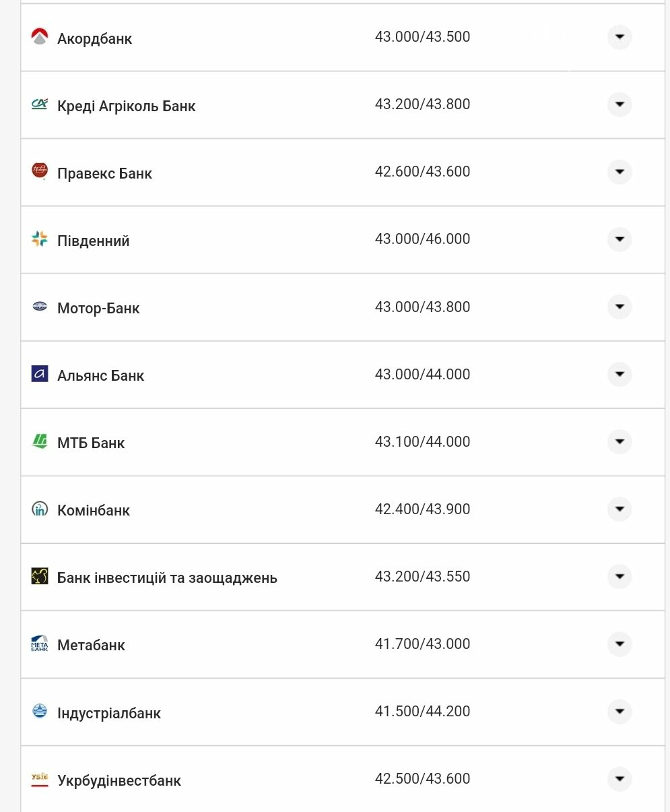Viewport: 670px width, 812px height.
Task: Open the Комінбанк row dropdown arrow
Action: click(619, 509)
